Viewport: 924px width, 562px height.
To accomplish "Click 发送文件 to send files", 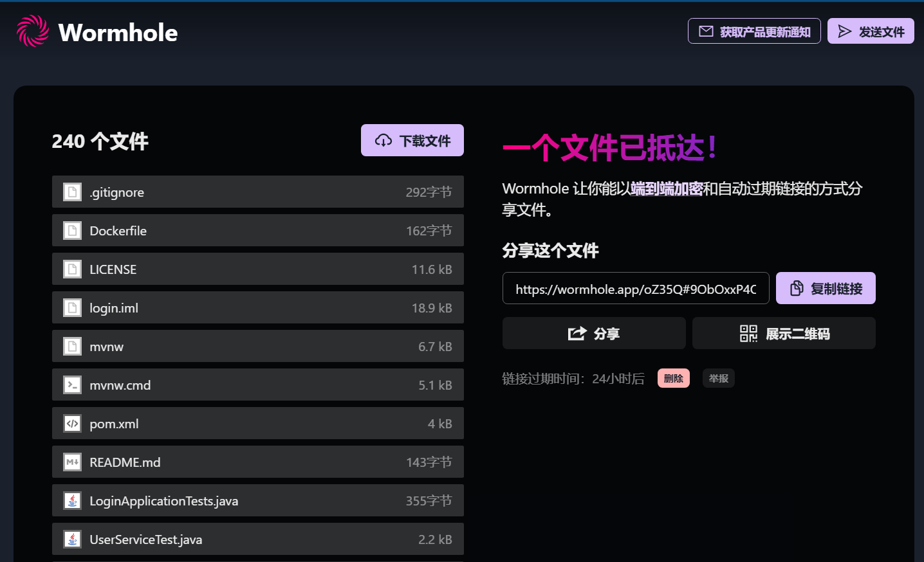I will coord(870,31).
